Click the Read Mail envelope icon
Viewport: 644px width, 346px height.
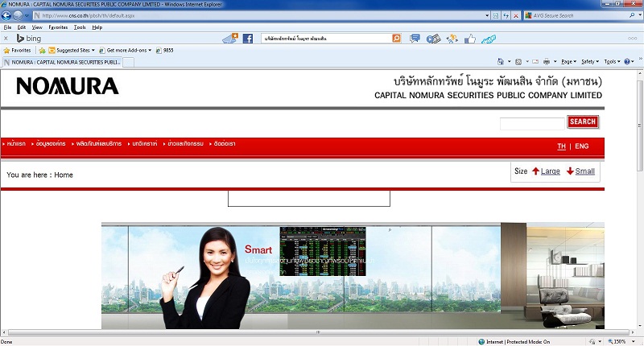535,62
